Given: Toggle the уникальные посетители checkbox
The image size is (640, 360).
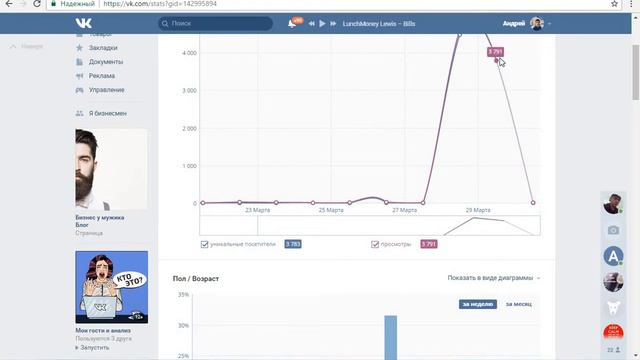Looking at the screenshot, I should pos(204,244).
